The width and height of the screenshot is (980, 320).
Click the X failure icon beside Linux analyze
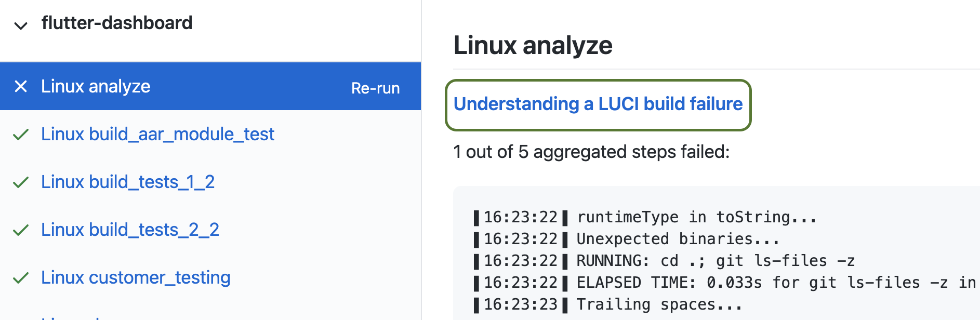tap(20, 87)
